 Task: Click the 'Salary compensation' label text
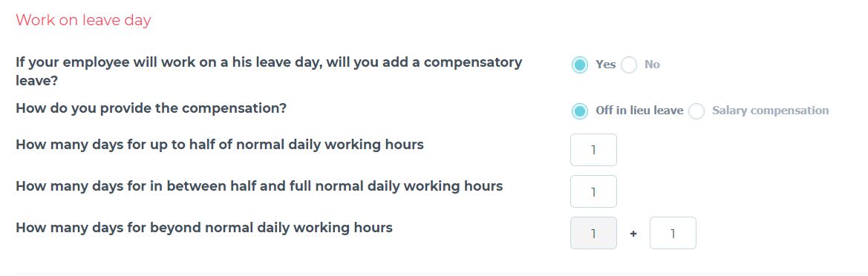coord(771,111)
